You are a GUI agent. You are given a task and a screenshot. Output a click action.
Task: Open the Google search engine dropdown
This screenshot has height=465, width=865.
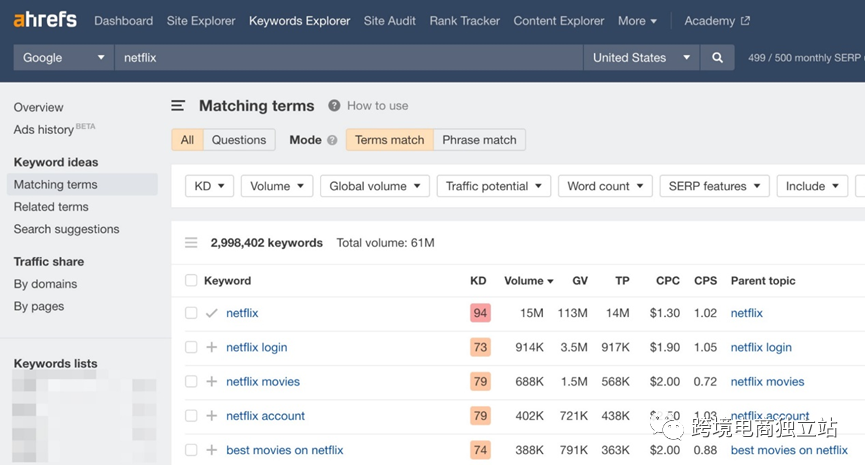(x=63, y=57)
